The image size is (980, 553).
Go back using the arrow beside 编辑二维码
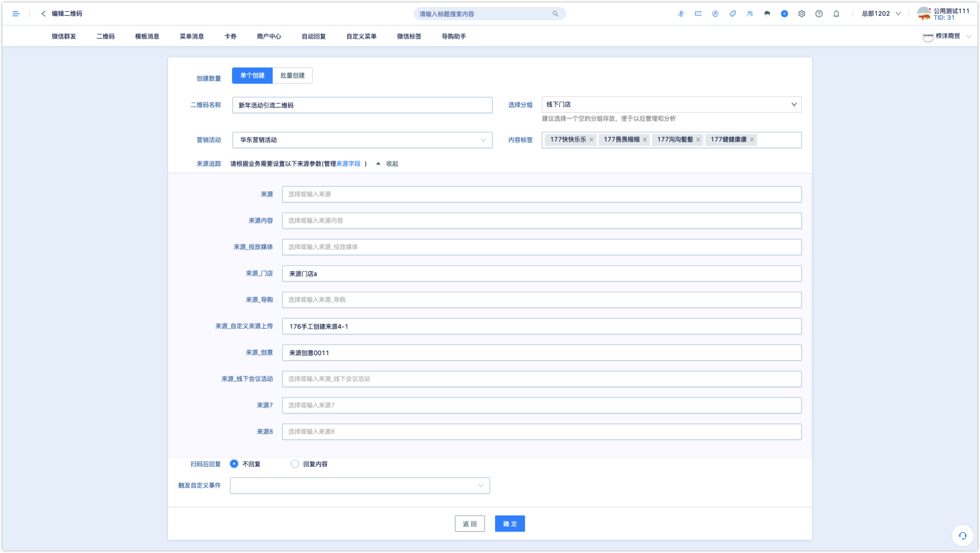click(43, 14)
